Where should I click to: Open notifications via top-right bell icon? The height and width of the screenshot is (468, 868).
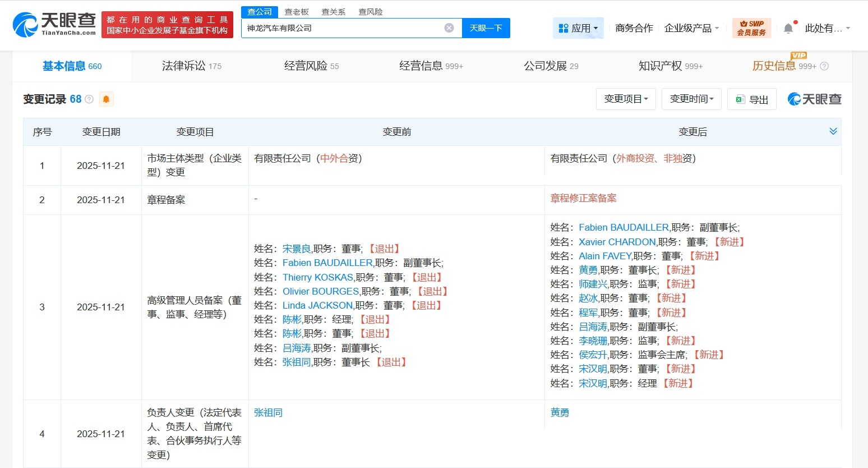click(x=788, y=27)
